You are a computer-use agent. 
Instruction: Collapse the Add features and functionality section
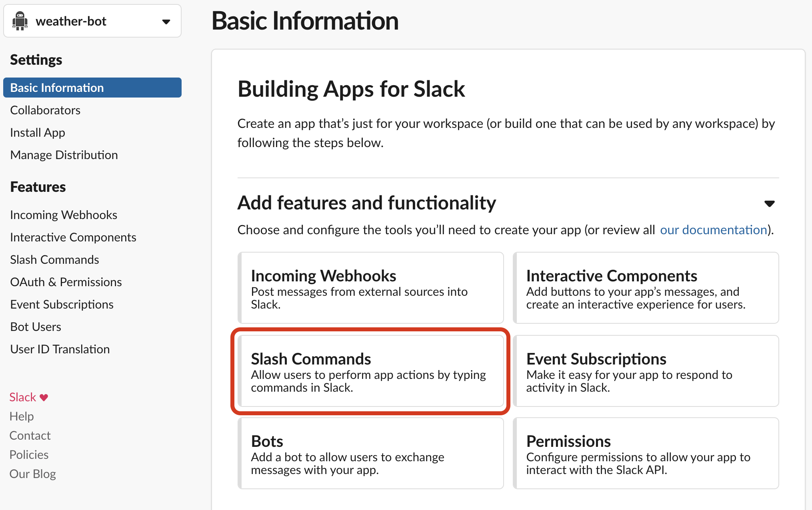tap(770, 203)
